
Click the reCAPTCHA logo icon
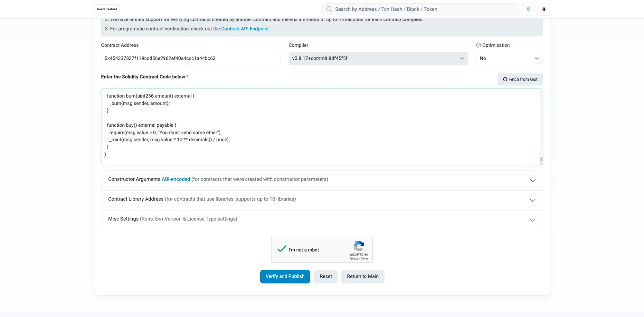pos(359,246)
